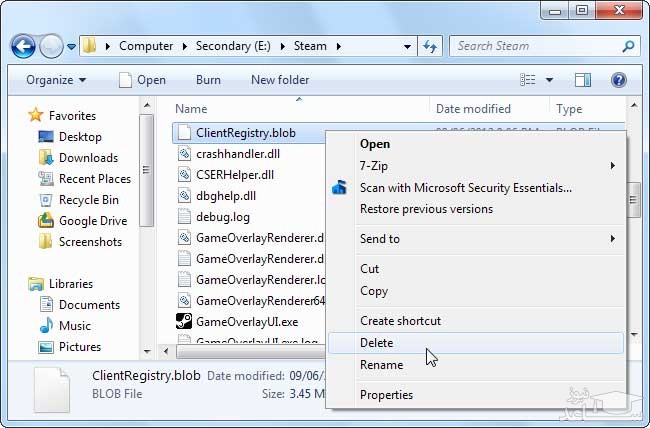Open the view options dropdown arrow

point(550,80)
